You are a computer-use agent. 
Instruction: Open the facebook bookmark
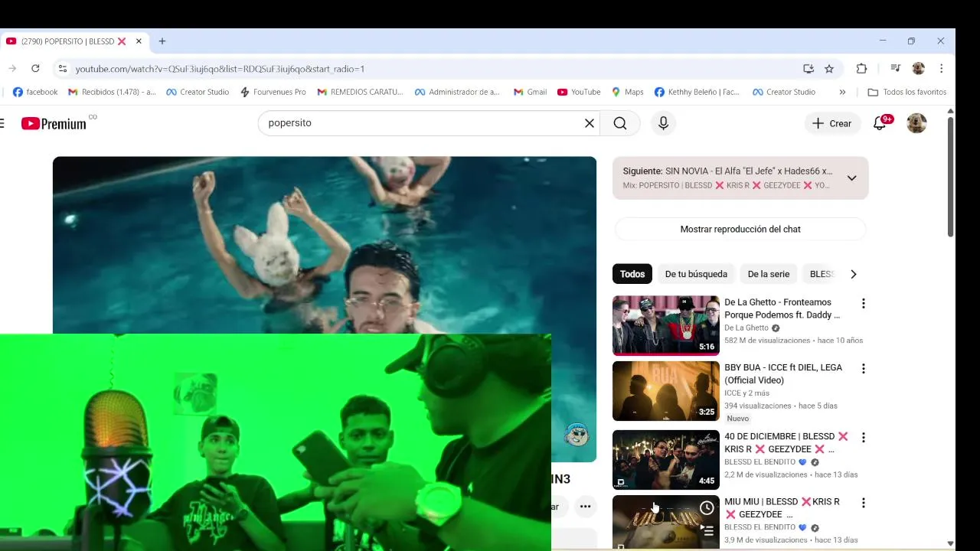35,92
